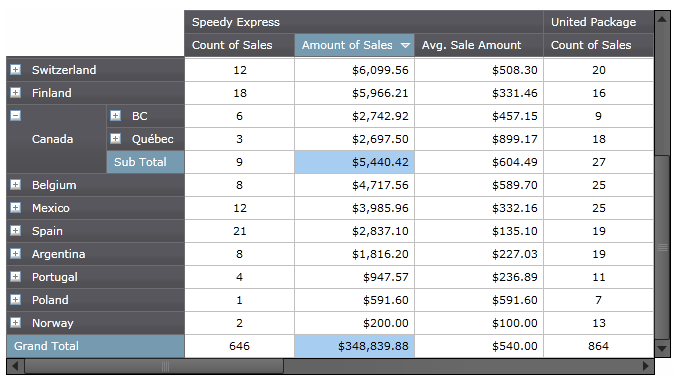Image resolution: width=675 pixels, height=380 pixels.
Task: Select the $589.70 Belgium average cell
Action: point(479,185)
